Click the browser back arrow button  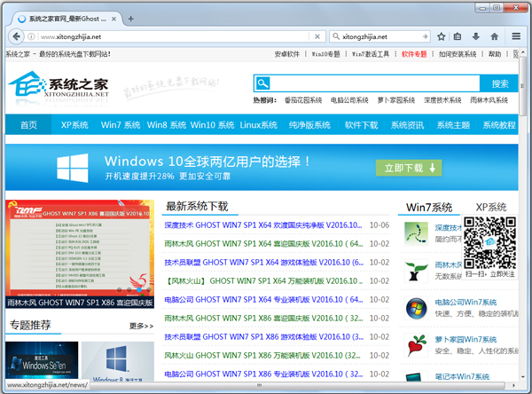(x=16, y=36)
